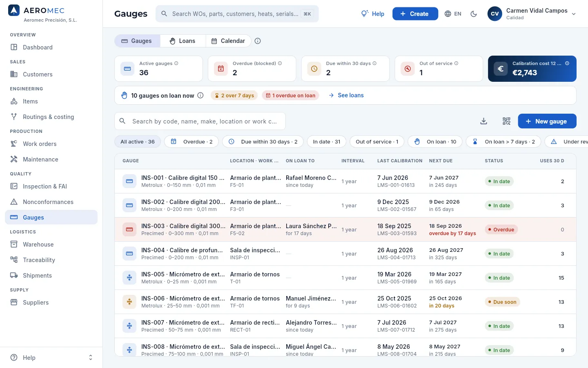
Task: Click the Routings & costing icon
Action: click(14, 117)
